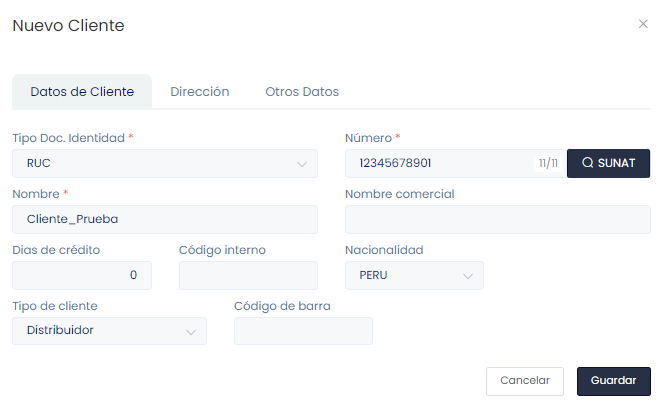Screen dimensions: 664x417
Task: Select the Nombre comercial input field
Action: [497, 219]
